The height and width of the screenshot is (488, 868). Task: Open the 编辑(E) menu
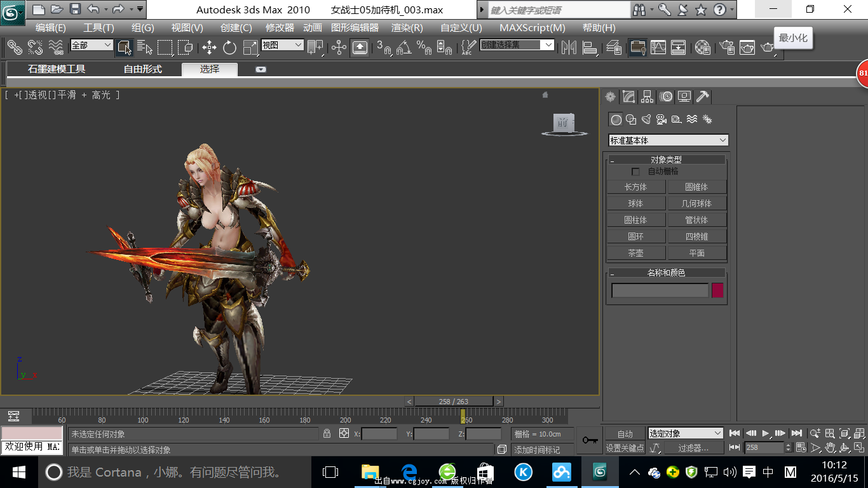(x=51, y=28)
